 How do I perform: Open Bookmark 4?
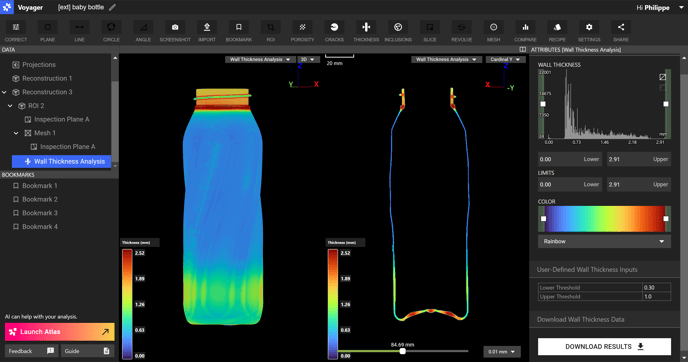pos(39,226)
